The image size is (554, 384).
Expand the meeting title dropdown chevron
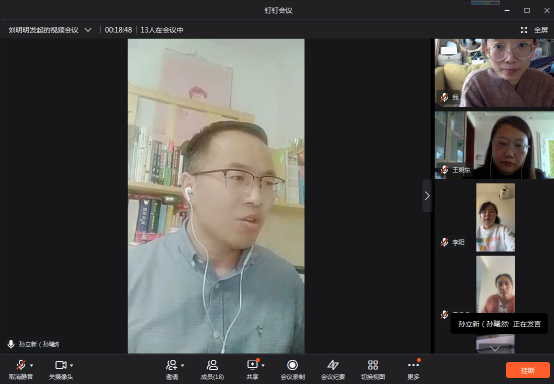(x=88, y=30)
